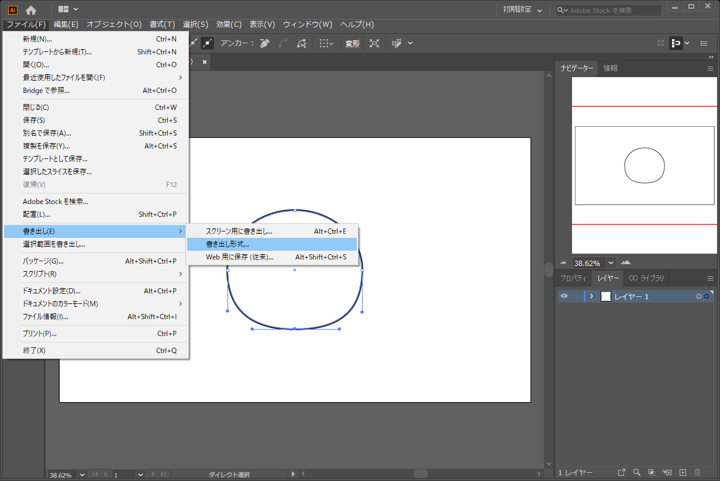Click the horizontal scrollbar thumb below canvas
The width and height of the screenshot is (720, 481).
point(421,474)
